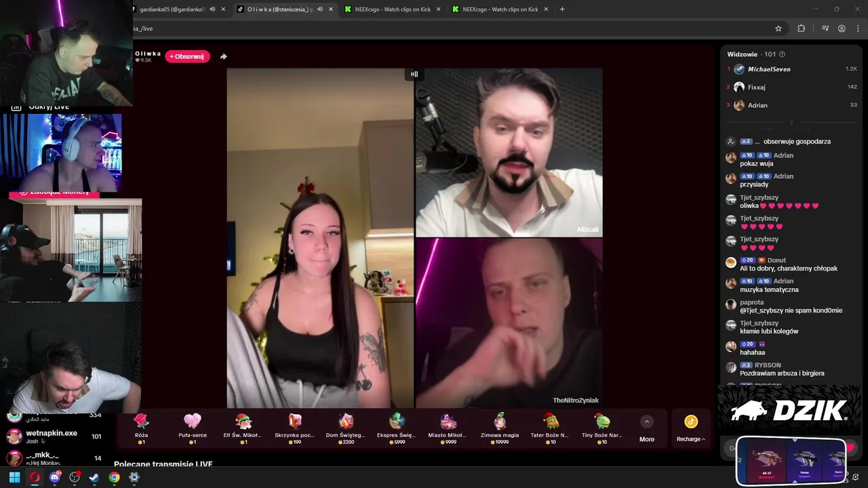Click the Widzowie info question-mark icon
The image size is (868, 488).
pos(782,54)
